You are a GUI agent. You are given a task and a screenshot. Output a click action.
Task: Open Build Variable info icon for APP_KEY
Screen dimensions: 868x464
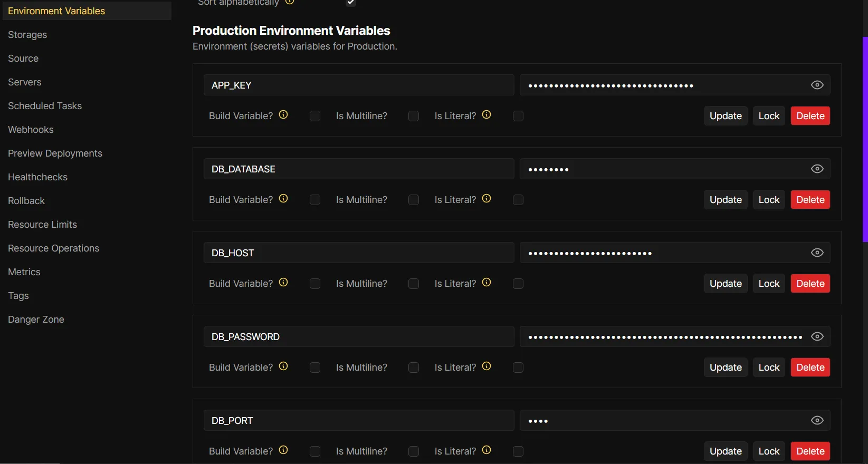pyautogui.click(x=283, y=114)
